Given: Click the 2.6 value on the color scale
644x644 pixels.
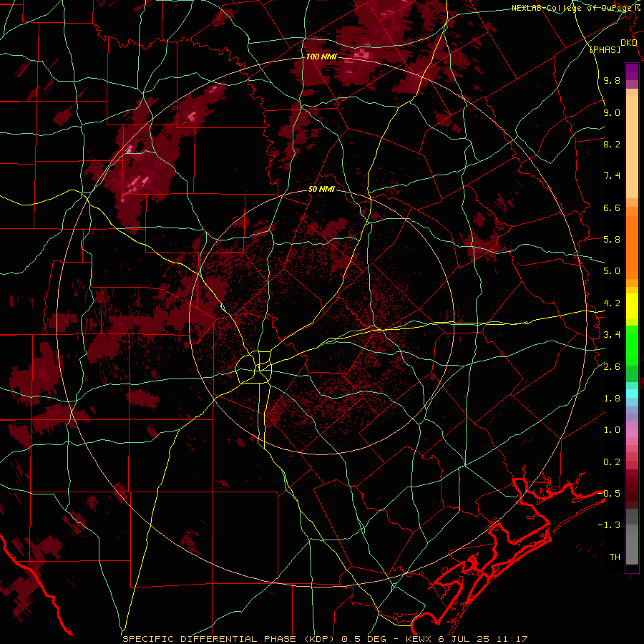Looking at the screenshot, I should [612, 366].
